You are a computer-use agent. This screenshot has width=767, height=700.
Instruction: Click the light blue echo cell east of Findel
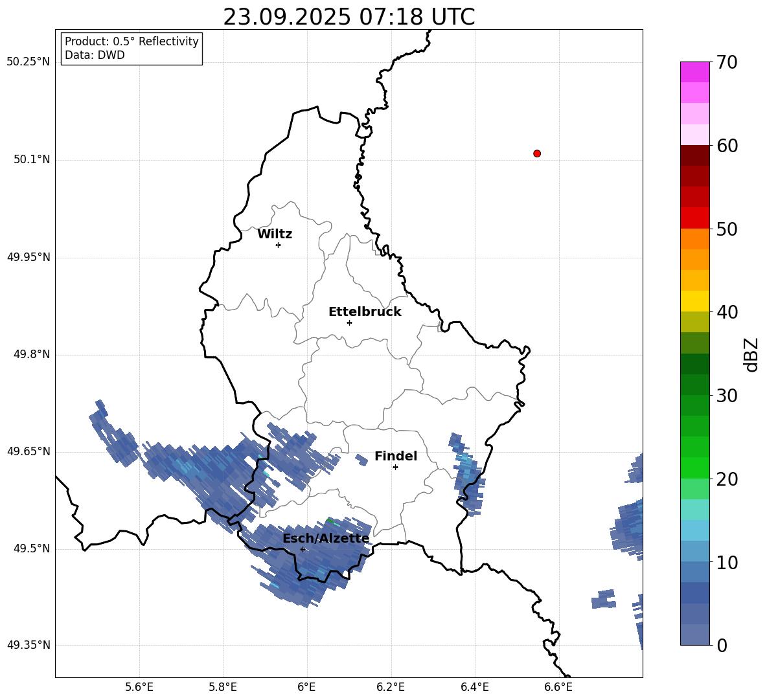click(x=465, y=464)
